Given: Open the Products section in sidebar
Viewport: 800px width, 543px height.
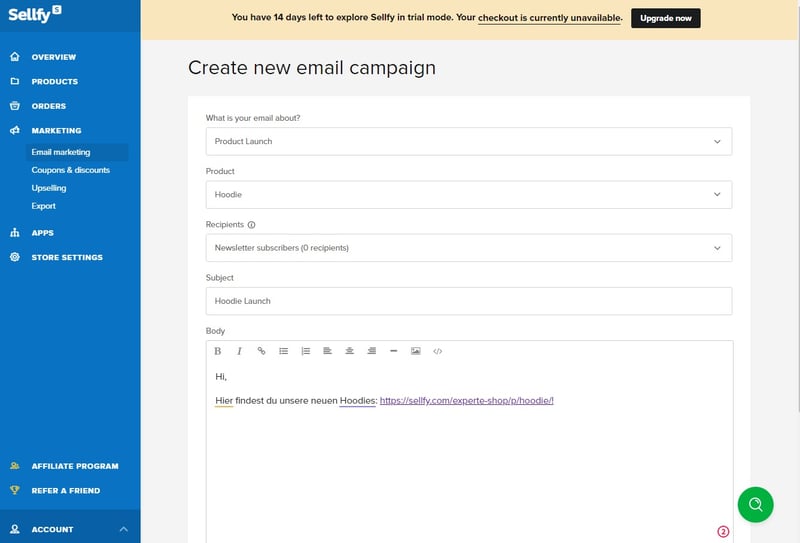Looking at the screenshot, I should click(54, 82).
